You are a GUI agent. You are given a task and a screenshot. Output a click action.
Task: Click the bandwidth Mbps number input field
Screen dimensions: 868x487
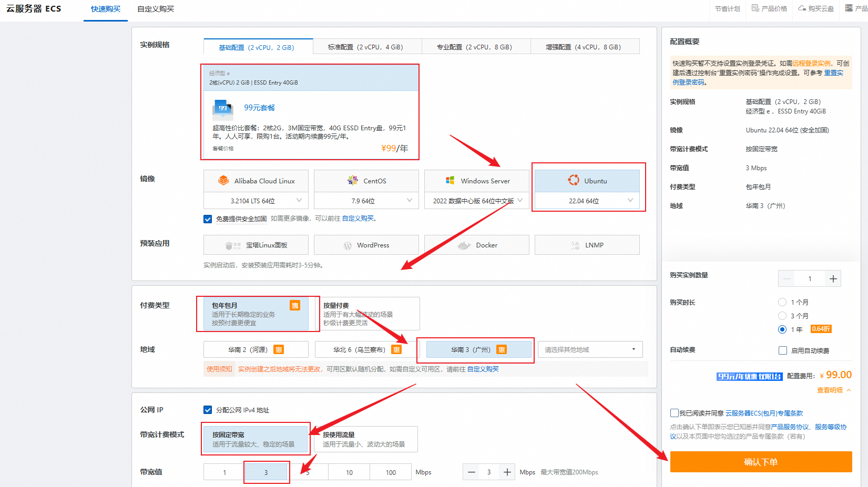coord(489,472)
